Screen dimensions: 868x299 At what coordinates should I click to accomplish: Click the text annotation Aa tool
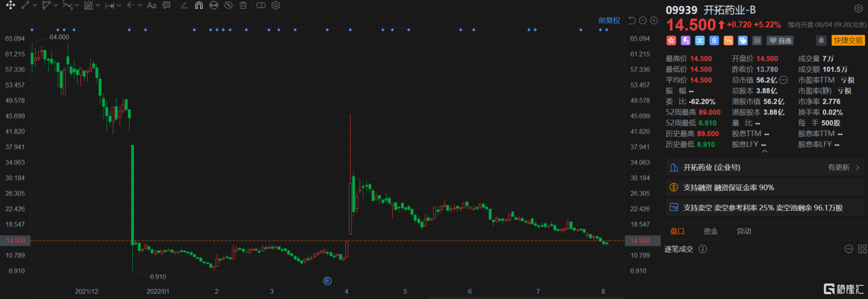(151, 5)
